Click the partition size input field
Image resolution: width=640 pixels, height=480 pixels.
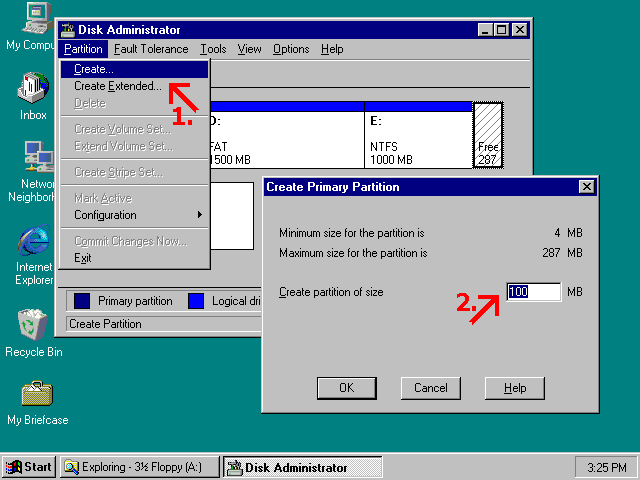coord(533,292)
